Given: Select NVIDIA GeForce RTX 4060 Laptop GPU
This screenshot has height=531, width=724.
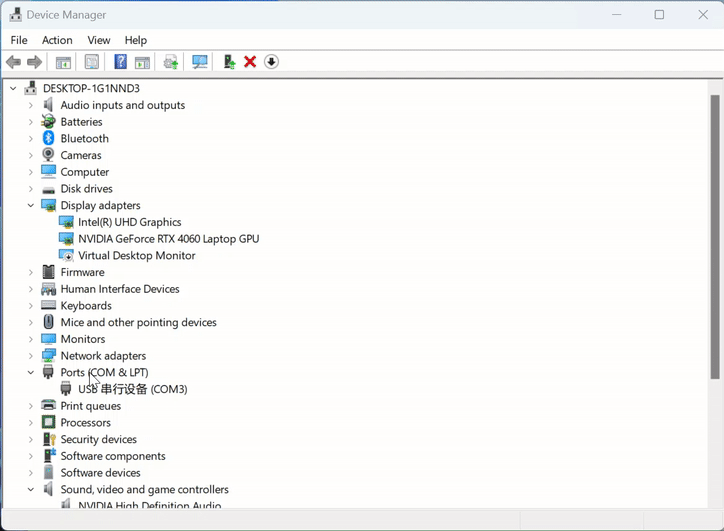Looking at the screenshot, I should click(169, 239).
